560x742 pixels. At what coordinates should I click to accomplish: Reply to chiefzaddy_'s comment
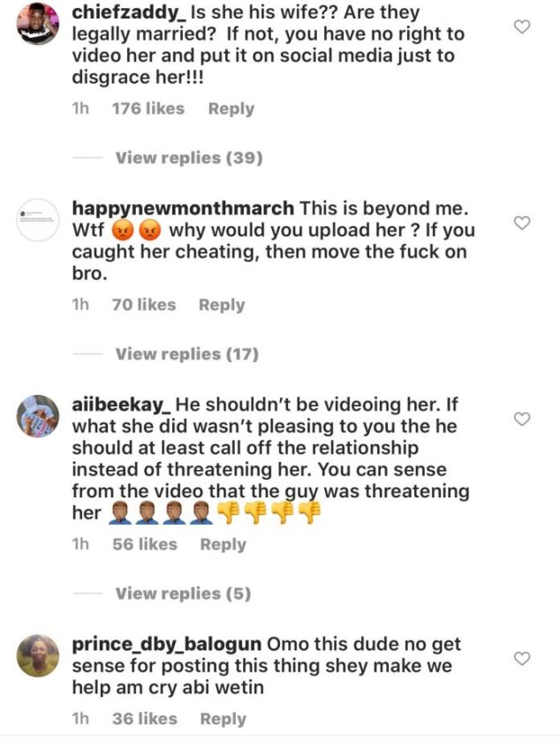(x=231, y=109)
